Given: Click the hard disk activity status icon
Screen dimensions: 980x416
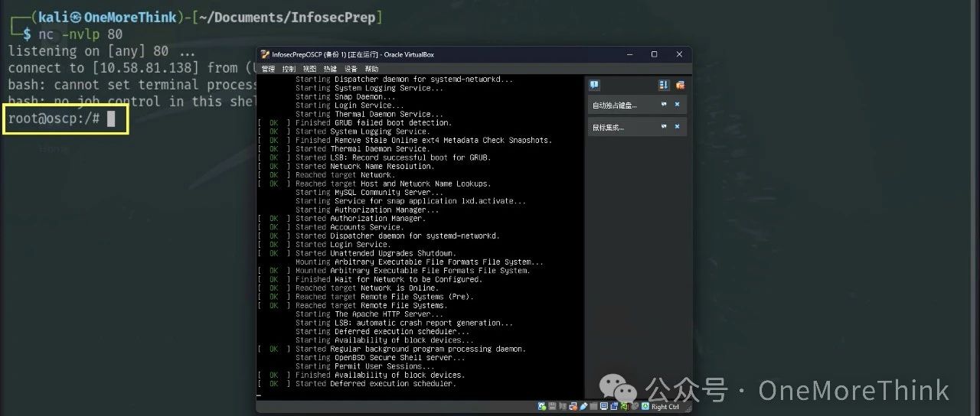Looking at the screenshot, I should click(541, 407).
